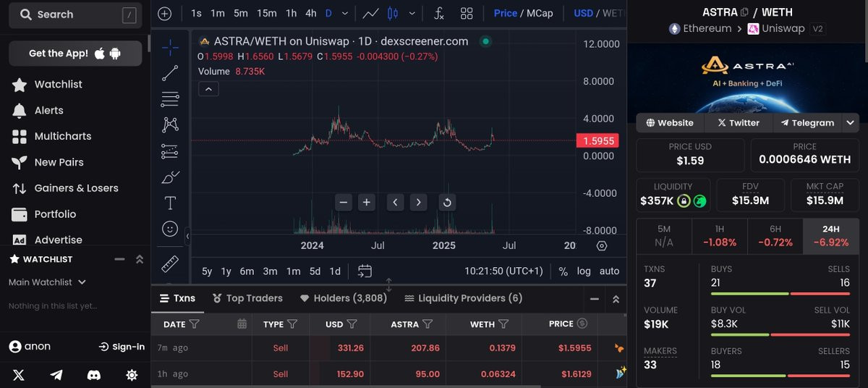Collapse the left drawing toolbar arrow
The width and height of the screenshot is (868, 388).
point(187,236)
